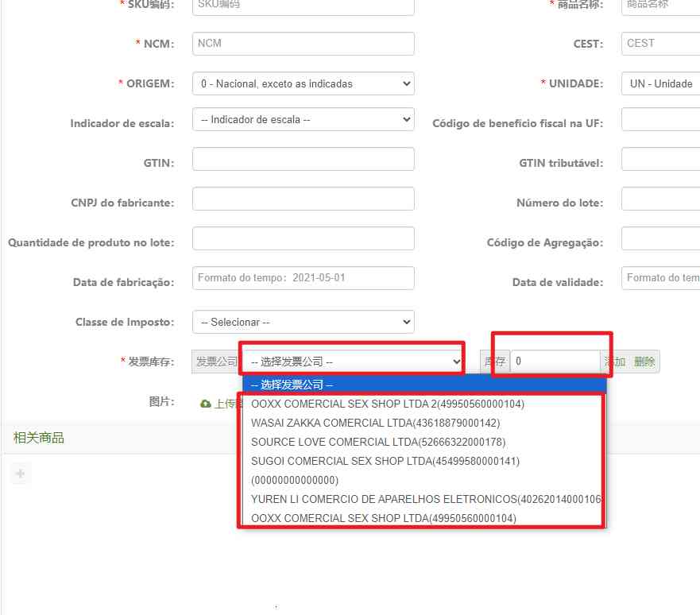The image size is (700, 615).
Task: Focus the GTIN text field
Action: [x=303, y=159]
